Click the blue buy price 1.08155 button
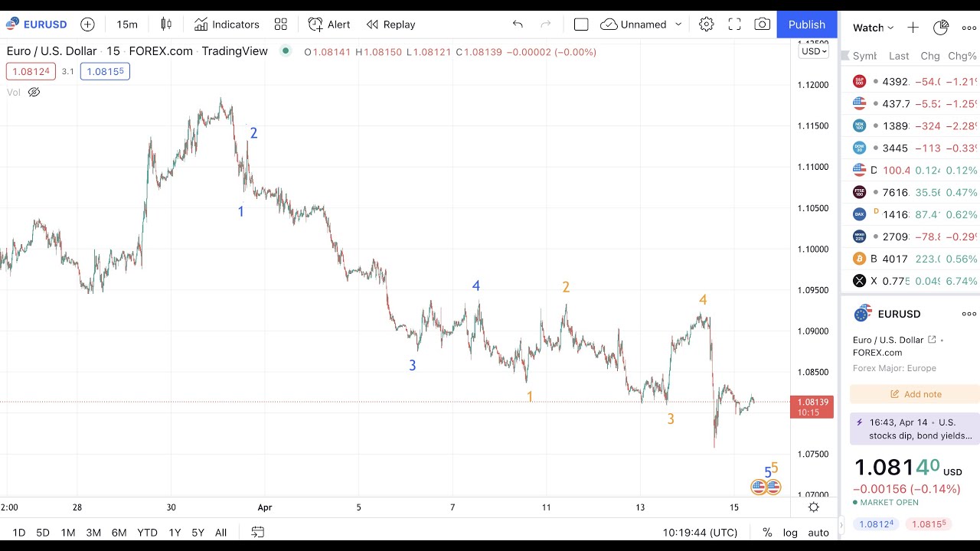 click(105, 72)
